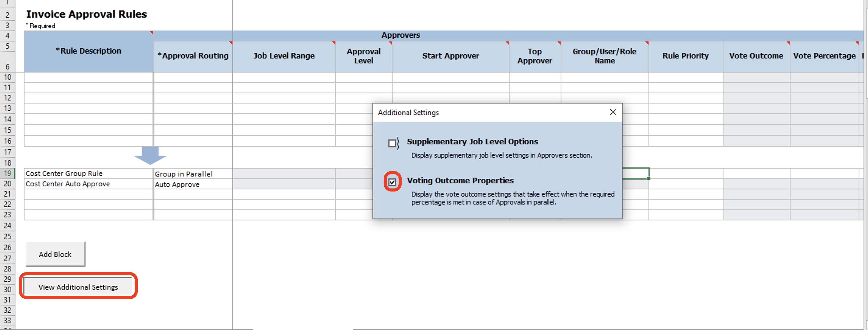Click the Rule Priority cell in row 19
Image resolution: width=868 pixels, height=330 pixels.
tap(685, 174)
